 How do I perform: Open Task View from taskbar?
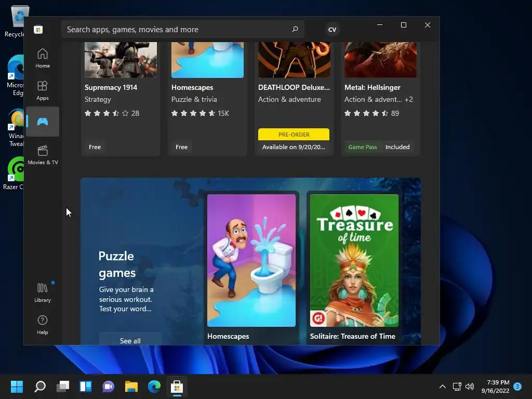coord(63,386)
